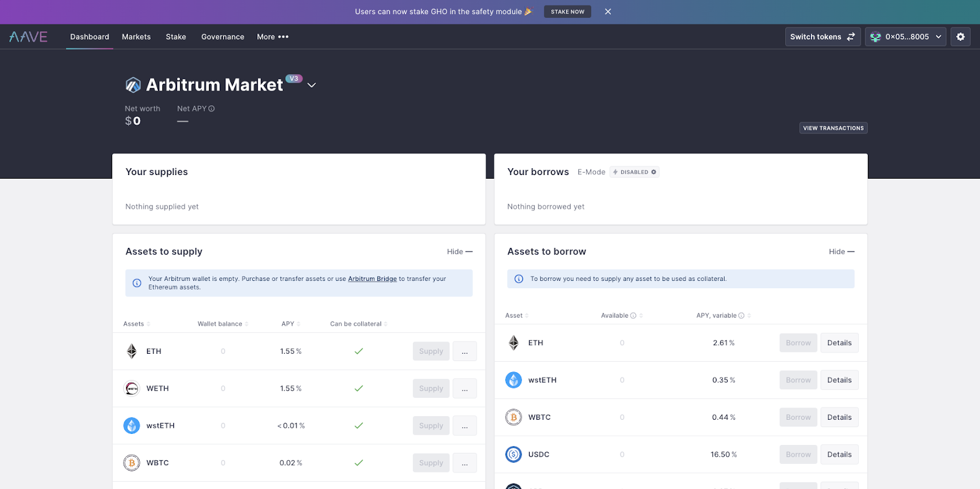Click the Net APY info icon
Viewport: 980px width, 489px height.
click(211, 109)
